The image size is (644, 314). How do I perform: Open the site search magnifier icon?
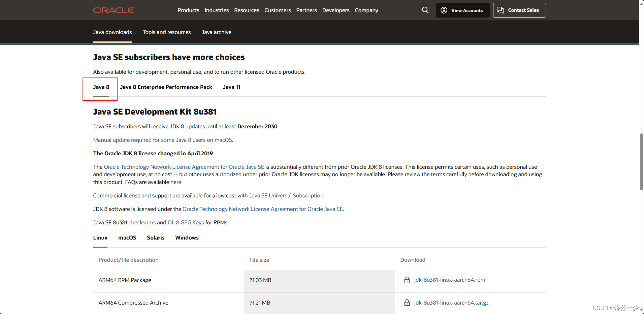tap(425, 10)
